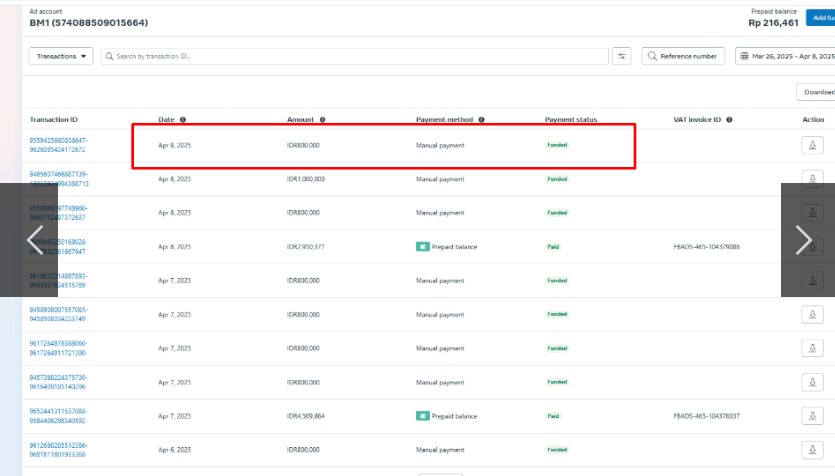The height and width of the screenshot is (476, 835).
Task: Download receipt for first Apr 8 IDR800,000 transaction
Action: [x=813, y=145]
